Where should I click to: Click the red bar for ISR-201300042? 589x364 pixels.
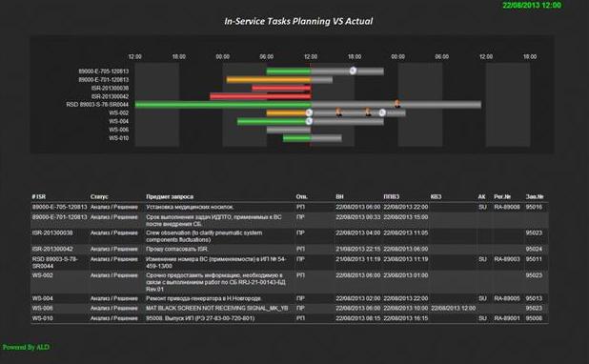click(260, 96)
